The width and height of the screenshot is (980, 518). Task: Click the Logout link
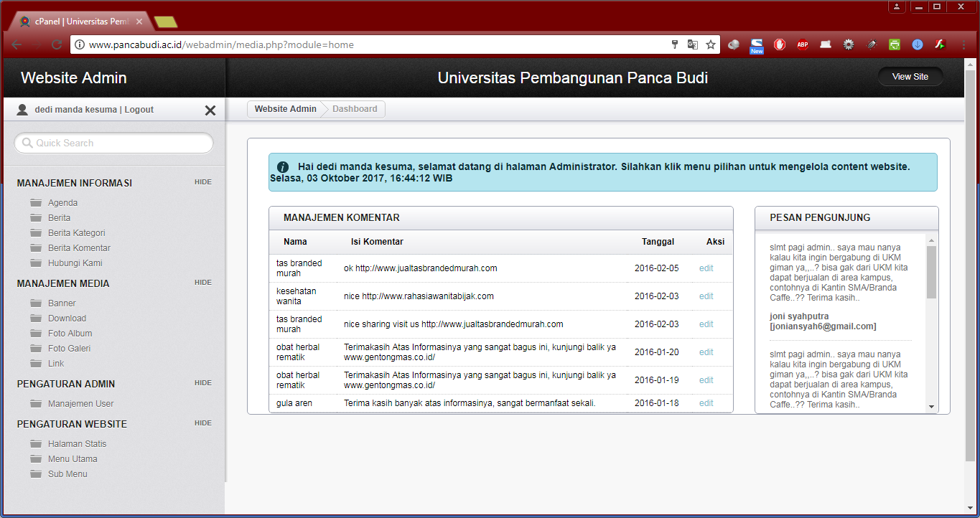point(139,110)
